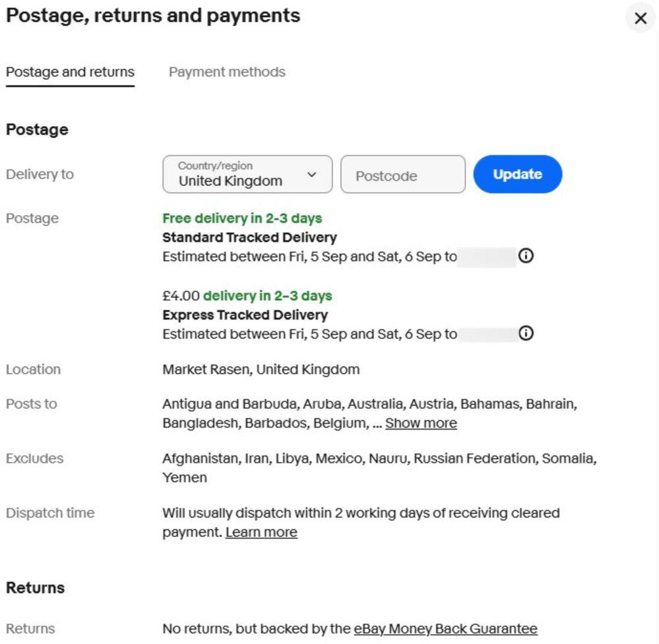The image size is (659, 644).
Task: Click the Standard Tracked Delivery label
Action: [249, 238]
